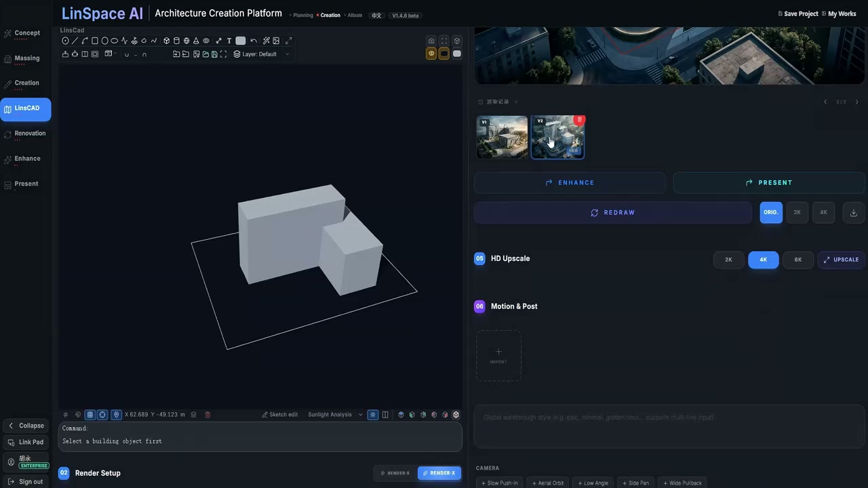Choose RENDER-S mode
This screenshot has height=488, width=868.
pos(395,473)
